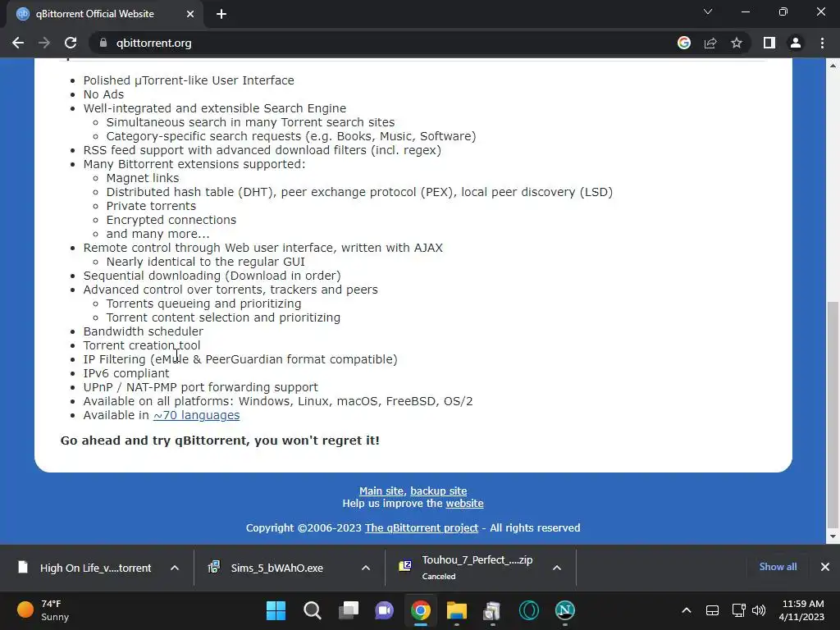
Task: Open the network status tray icon
Action: (739, 610)
